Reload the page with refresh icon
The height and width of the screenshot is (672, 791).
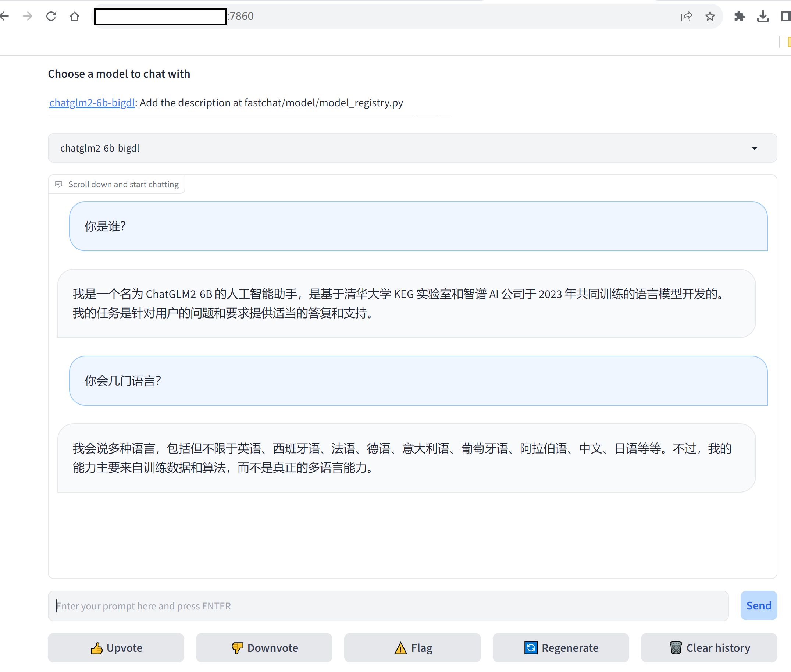51,16
